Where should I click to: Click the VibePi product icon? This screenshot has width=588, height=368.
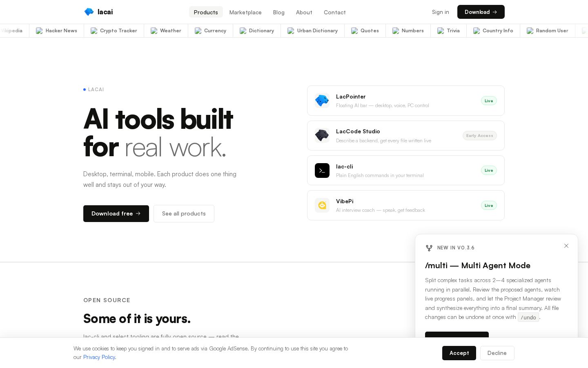coord(322,205)
